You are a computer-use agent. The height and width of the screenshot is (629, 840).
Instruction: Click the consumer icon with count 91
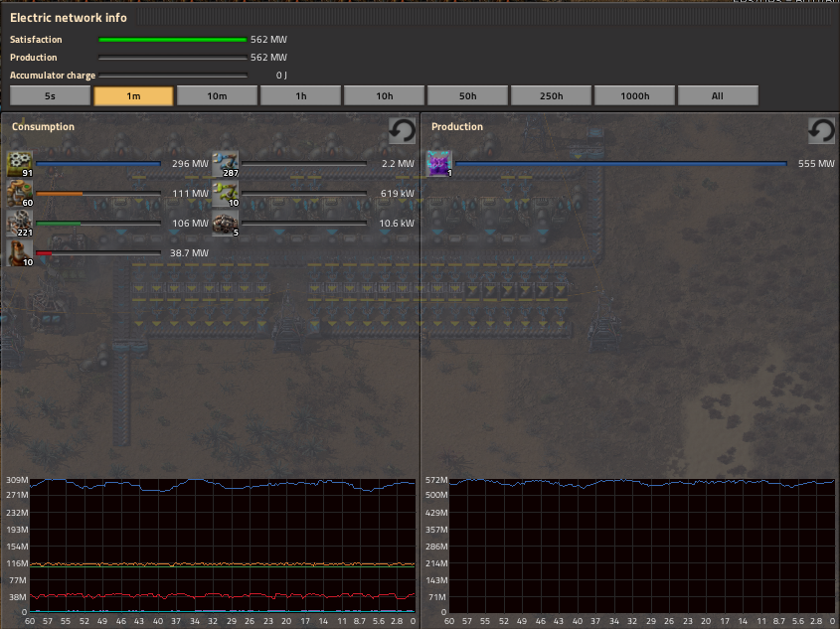point(20,164)
